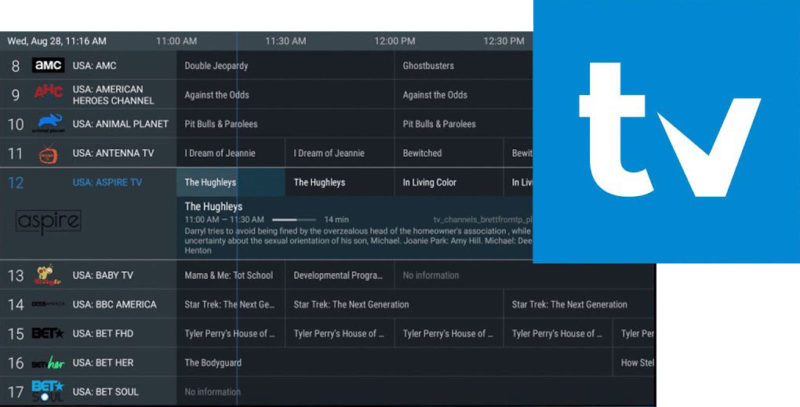The width and height of the screenshot is (800, 407).
Task: Click the 11:00 AM – 11:30 AM time range
Action: tap(224, 219)
